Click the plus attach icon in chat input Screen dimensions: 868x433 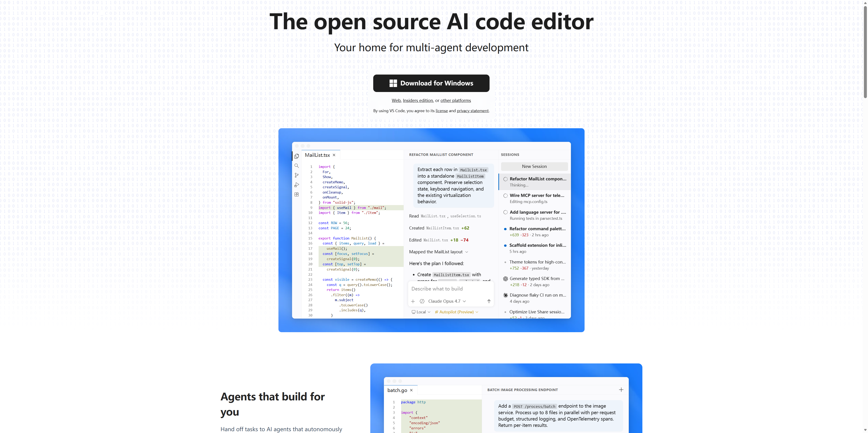(413, 301)
